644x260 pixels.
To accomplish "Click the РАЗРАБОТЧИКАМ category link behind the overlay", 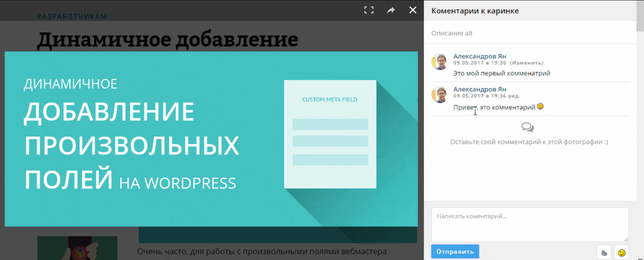I will pyautogui.click(x=72, y=16).
